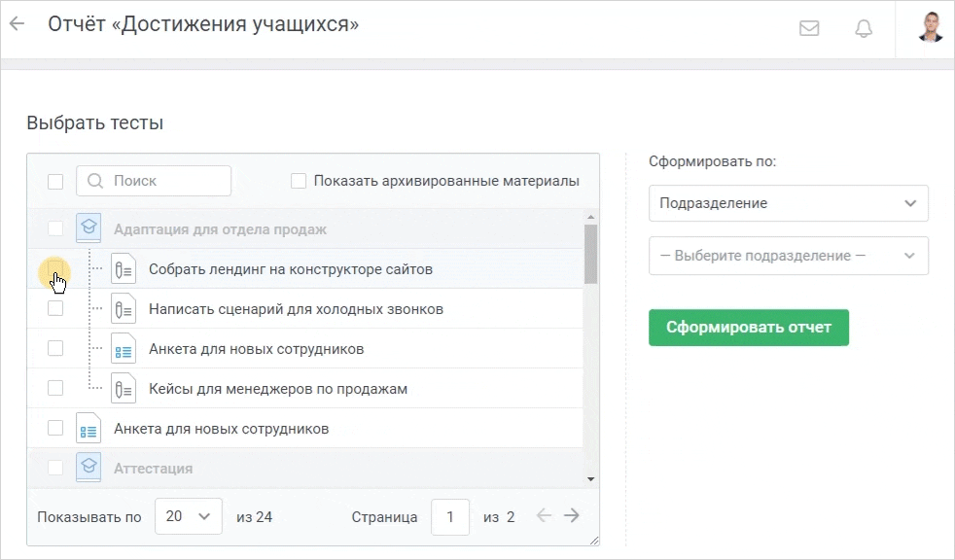Viewport: 955px width, 560px height.
Task: Expand the Выберите подразделение dropdown
Action: pos(788,256)
